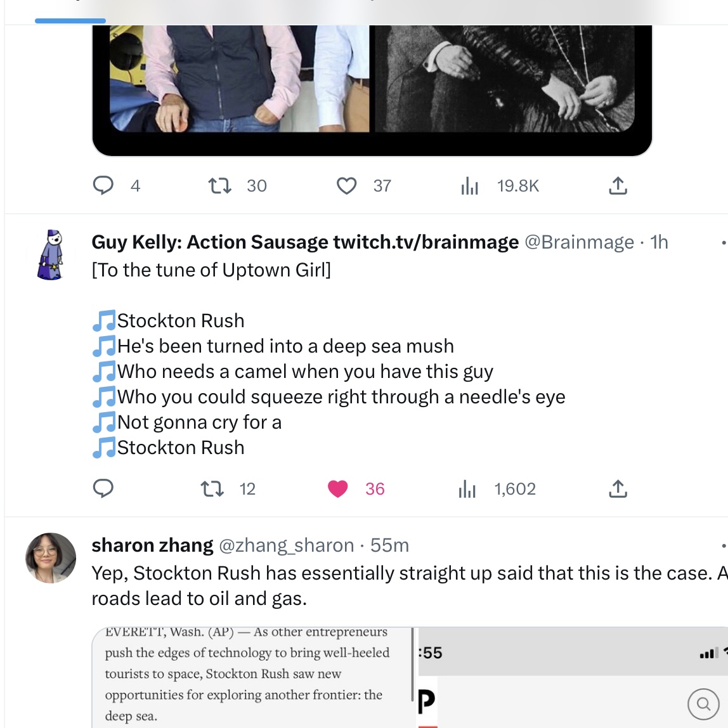The image size is (728, 728).
Task: Share the top tweet with 19.8K views
Action: (618, 186)
